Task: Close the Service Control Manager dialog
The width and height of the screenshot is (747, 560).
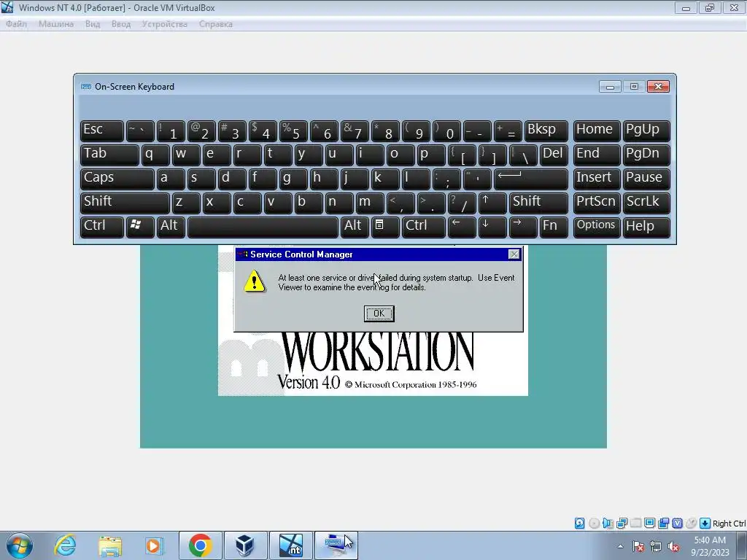Action: pos(514,254)
